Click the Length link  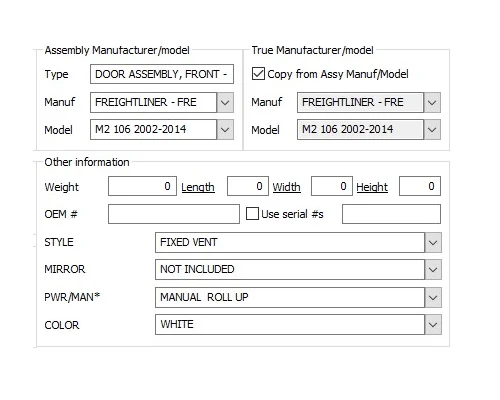pos(198,187)
